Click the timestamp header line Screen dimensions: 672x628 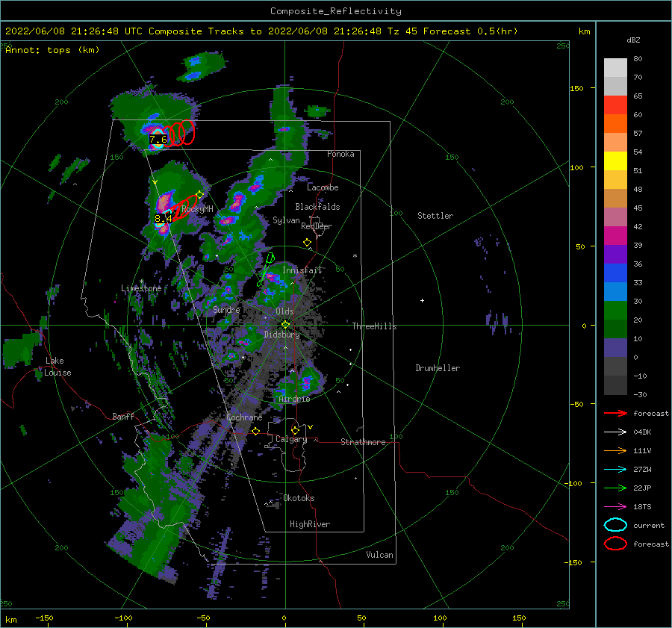(261, 31)
